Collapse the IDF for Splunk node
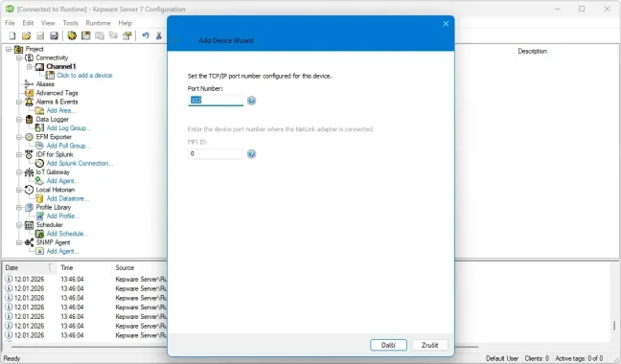The image size is (621, 364). pyautogui.click(x=18, y=154)
